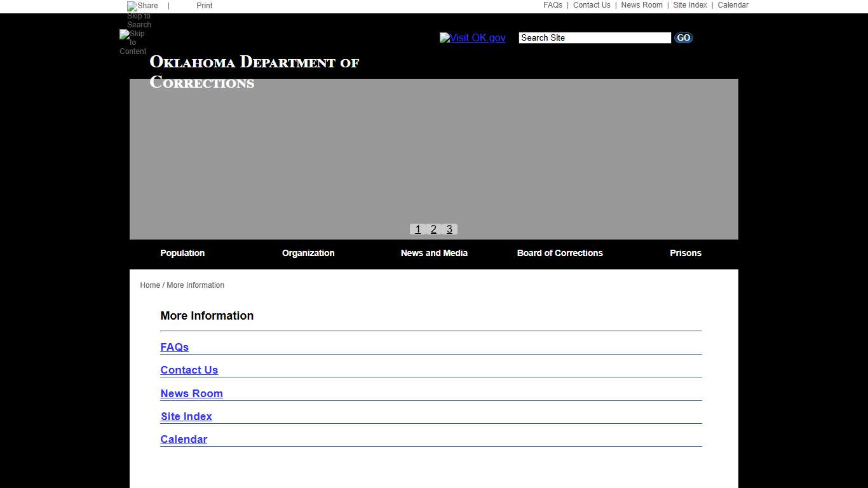
Task: Select News and Media in navigation bar
Action: click(434, 253)
